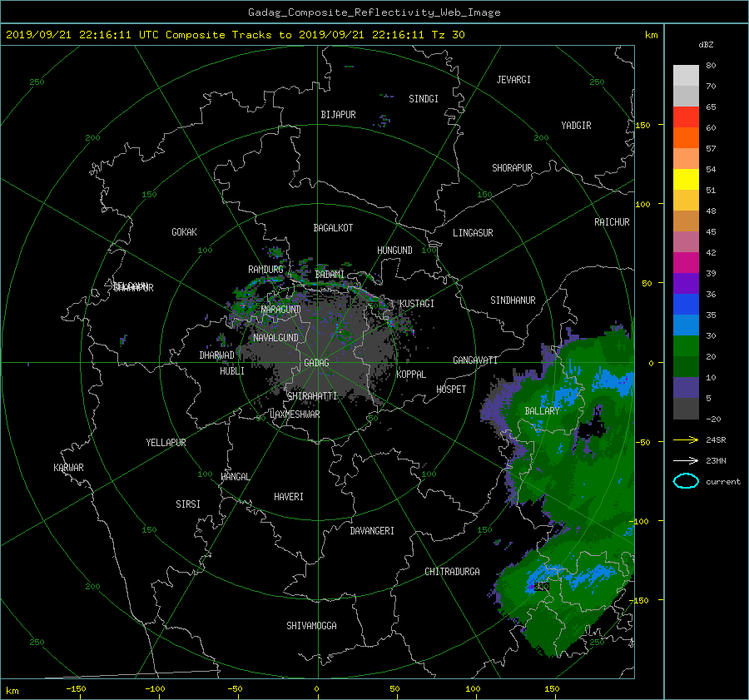Select the JEVARGI location label

513,80
